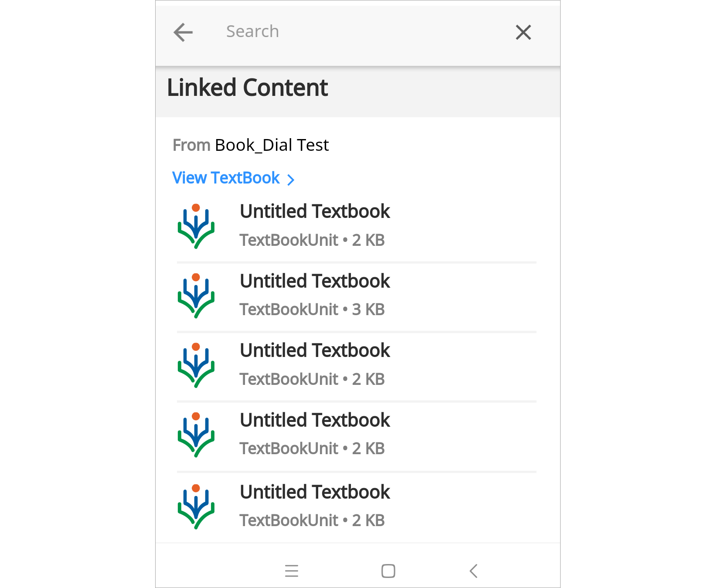Tap second textbook's DIKSHA logo icon
The image size is (721, 588).
click(196, 296)
